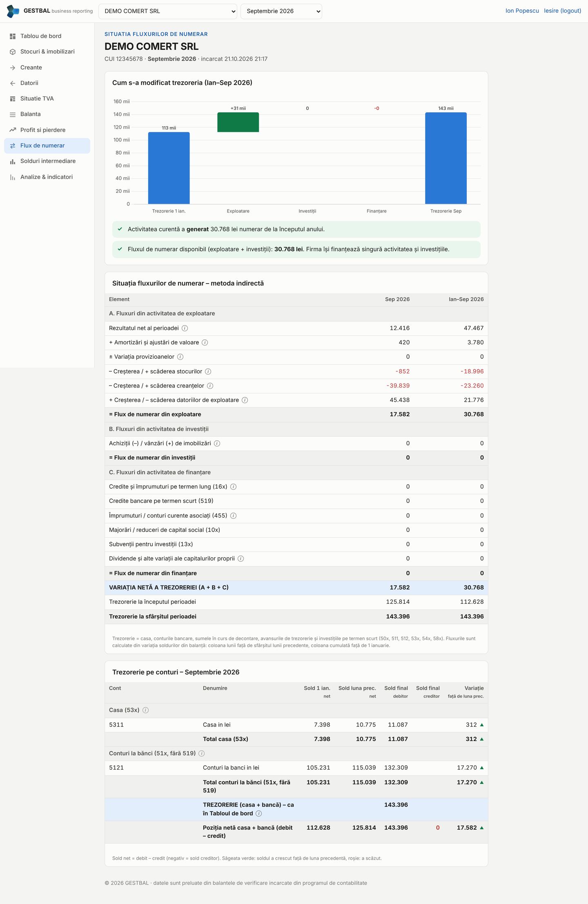Show info for creșterea/scăderea stocurilor
588x904 pixels.
[208, 372]
